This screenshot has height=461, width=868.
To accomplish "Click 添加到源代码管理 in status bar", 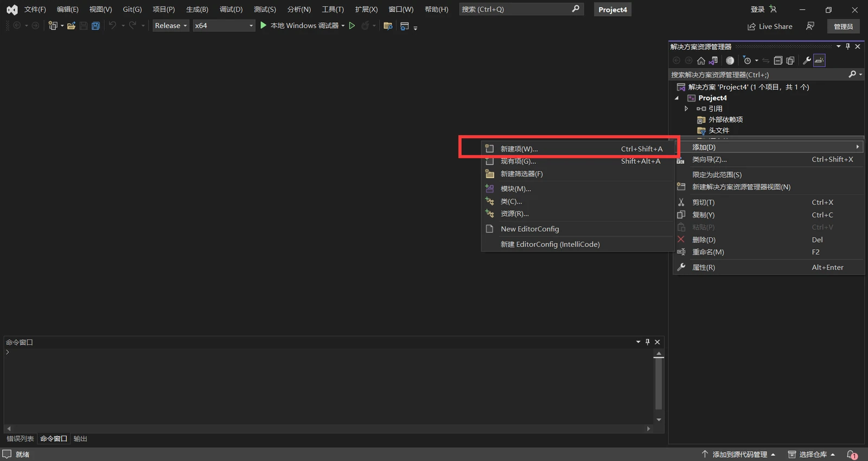I will [x=738, y=454].
